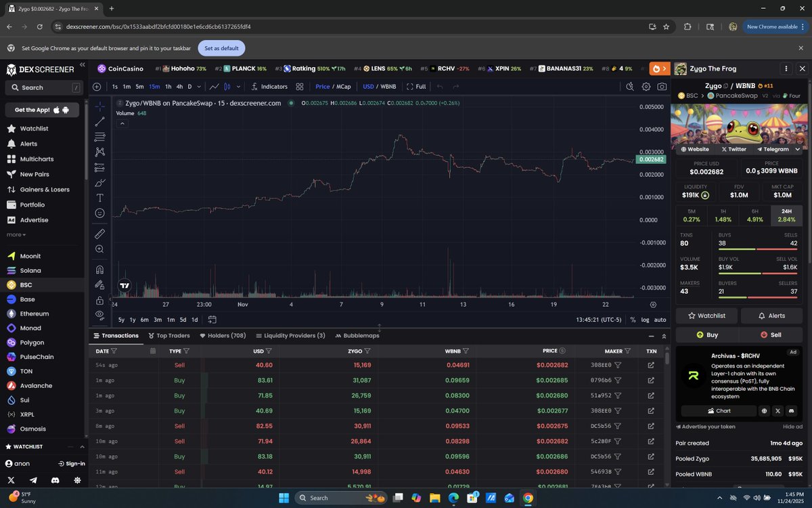Select the Trend Line tool
Screen dimensions: 812x508
[x=99, y=122]
